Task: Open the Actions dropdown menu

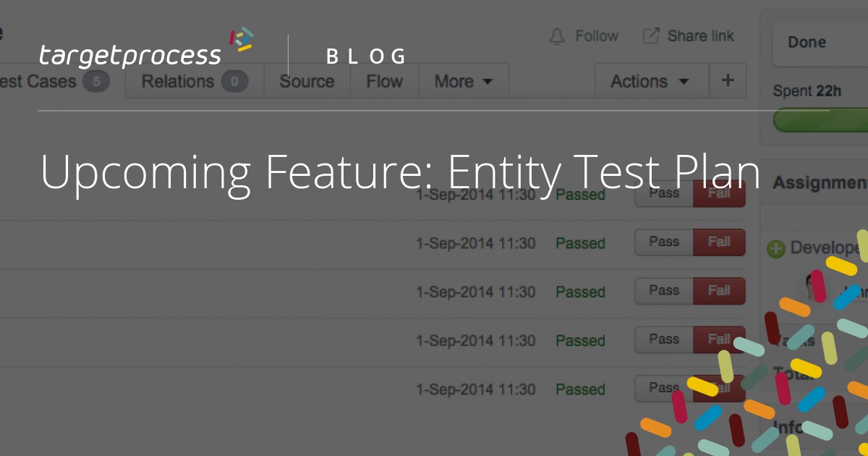Action: coord(652,81)
